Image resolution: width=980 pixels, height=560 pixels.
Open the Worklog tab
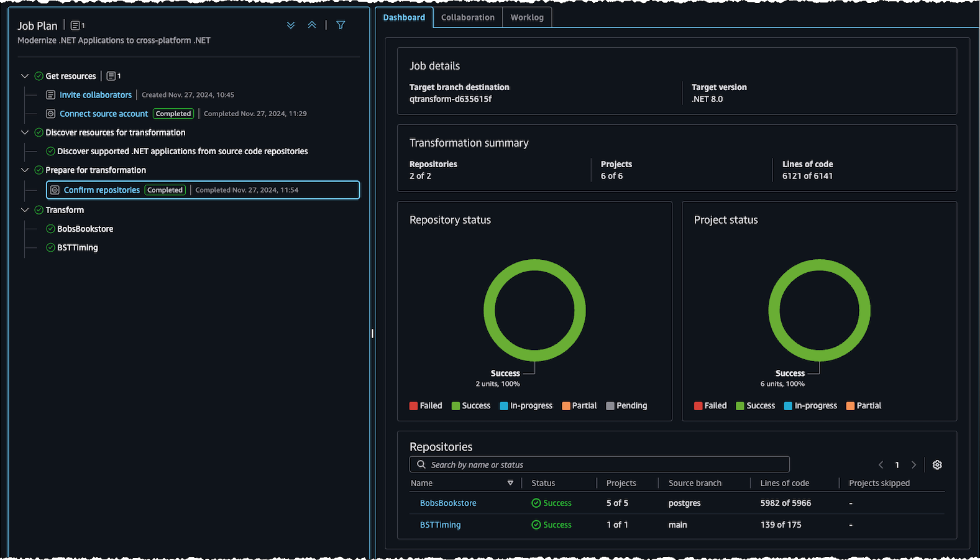527,17
